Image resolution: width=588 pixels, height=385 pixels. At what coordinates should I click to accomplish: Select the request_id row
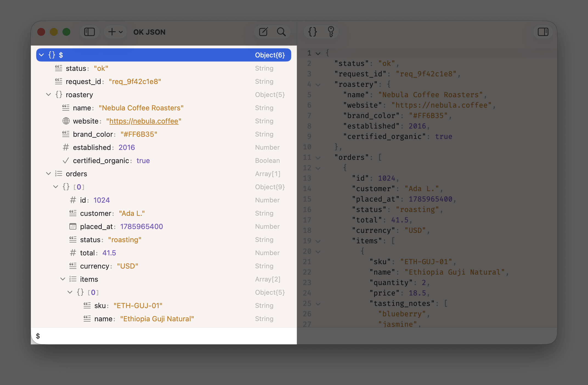tap(164, 81)
